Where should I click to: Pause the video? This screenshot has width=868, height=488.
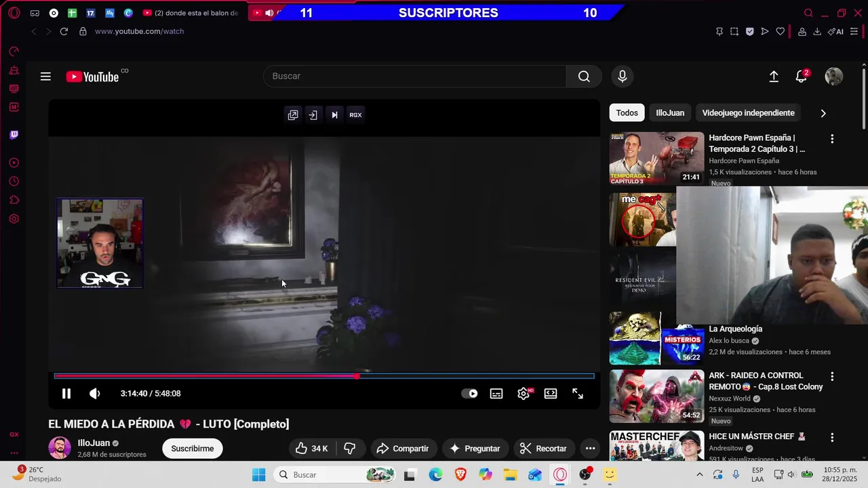pos(66,393)
